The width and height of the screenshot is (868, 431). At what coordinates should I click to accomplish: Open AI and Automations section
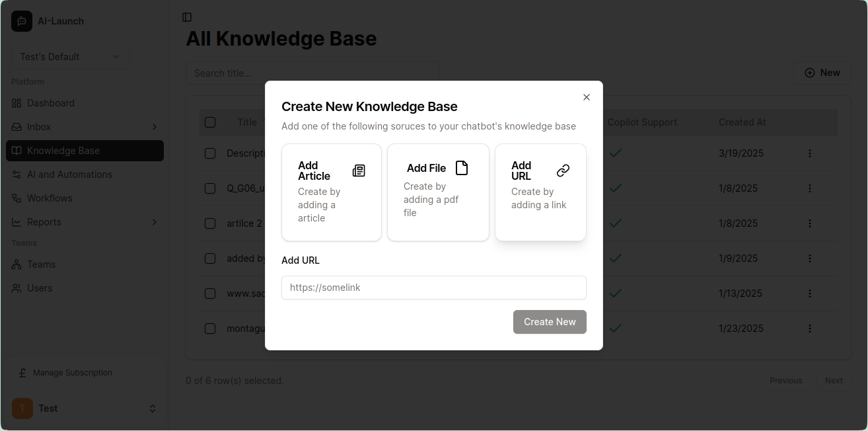pyautogui.click(x=85, y=175)
